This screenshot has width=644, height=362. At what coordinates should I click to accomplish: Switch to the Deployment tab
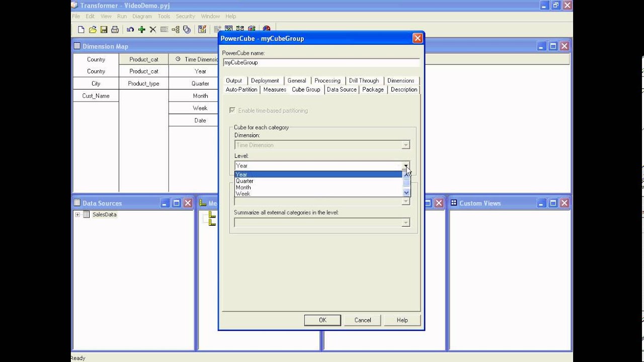pyautogui.click(x=265, y=80)
